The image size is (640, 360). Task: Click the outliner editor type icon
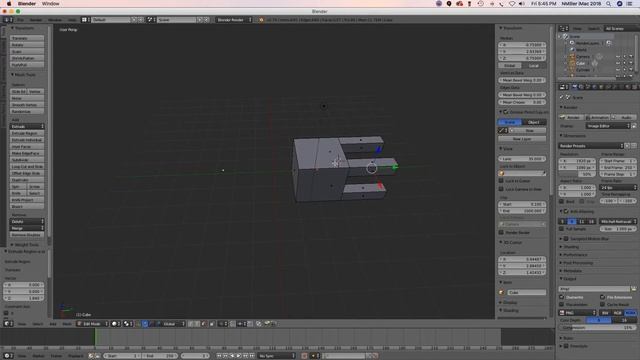(x=564, y=29)
